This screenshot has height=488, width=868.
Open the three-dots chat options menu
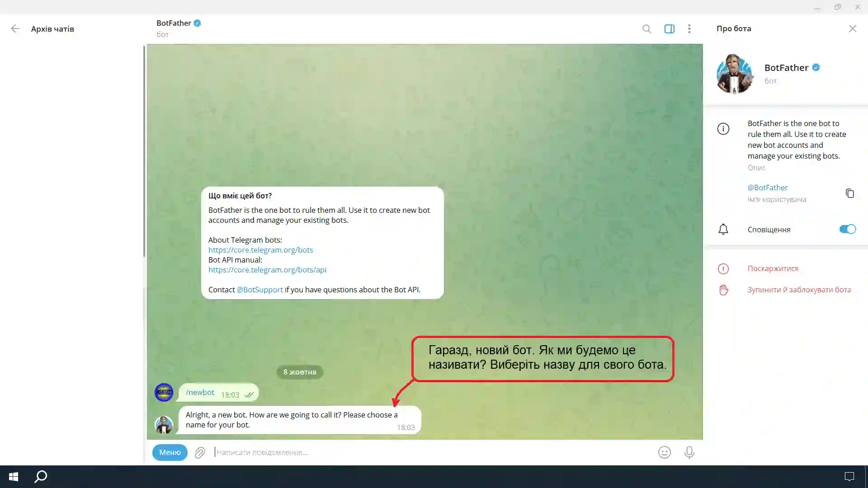pos(689,29)
